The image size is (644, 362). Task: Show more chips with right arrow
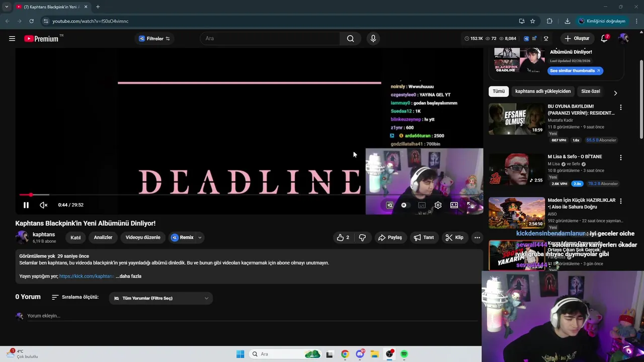click(x=615, y=93)
